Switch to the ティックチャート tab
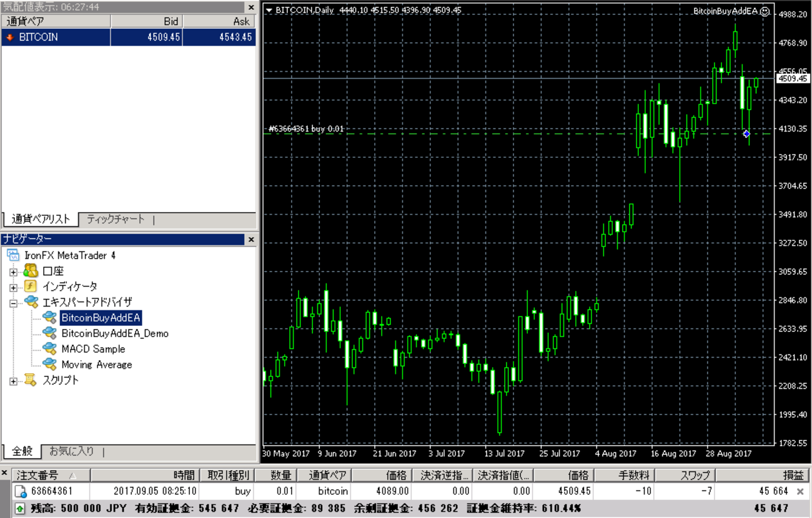The width and height of the screenshot is (812, 518). (116, 219)
